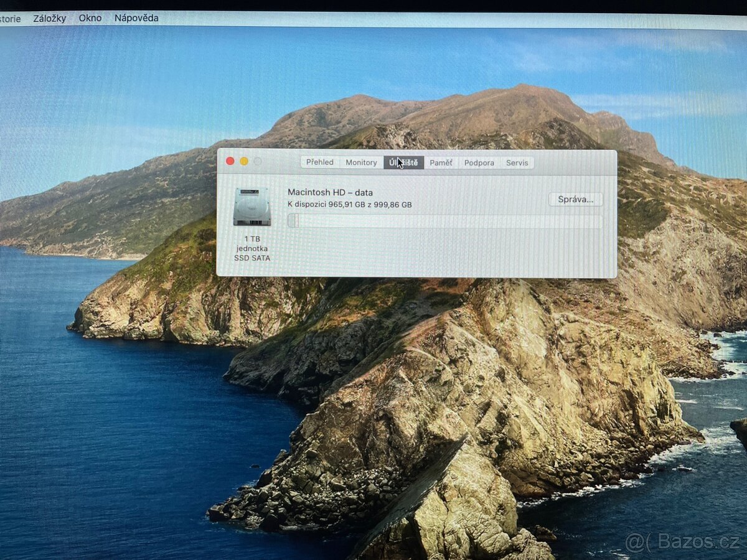Open the Historie menu
This screenshot has height=560, width=747.
pos(9,18)
